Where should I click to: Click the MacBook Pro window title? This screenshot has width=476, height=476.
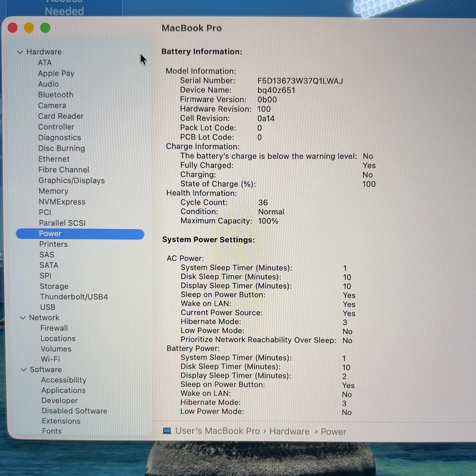[192, 28]
